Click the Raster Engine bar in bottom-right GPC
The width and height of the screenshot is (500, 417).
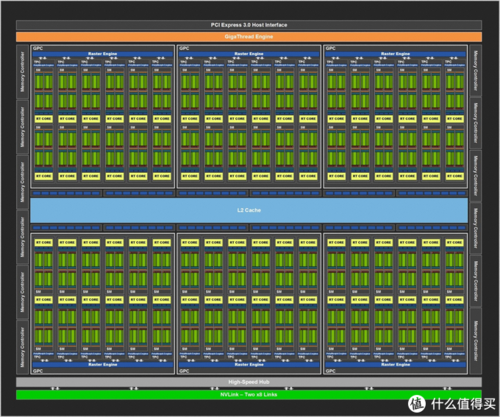[x=395, y=365]
